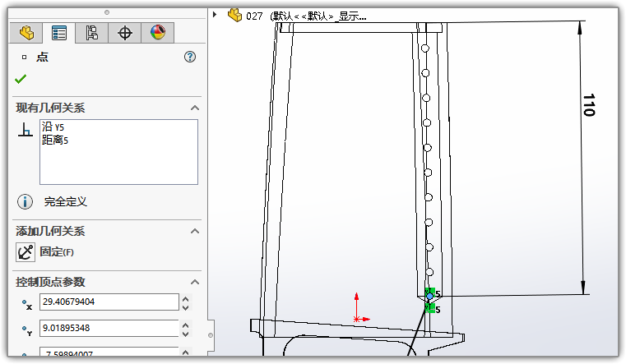Collapse the 添加几何关系 section
626x364 pixels.
(x=195, y=231)
